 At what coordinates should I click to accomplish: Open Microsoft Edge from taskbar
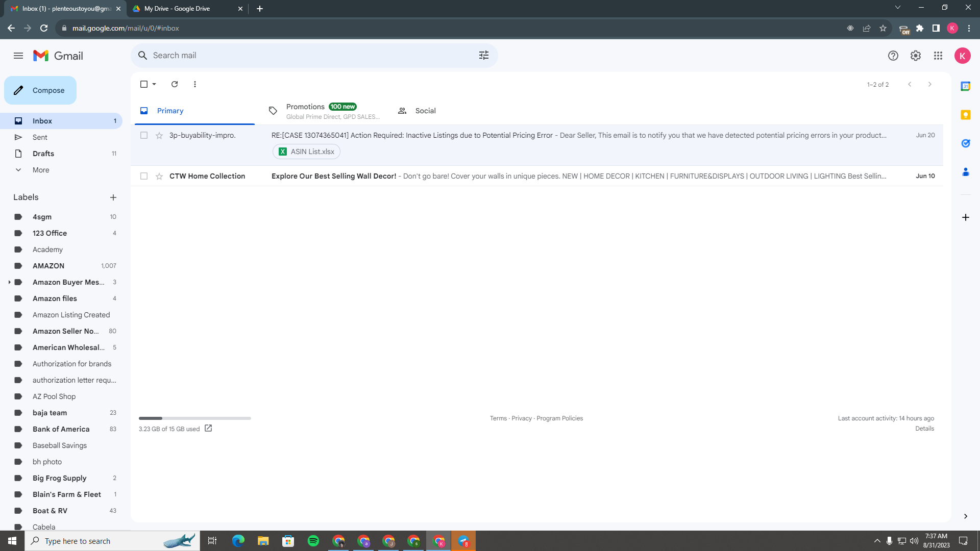[238, 541]
